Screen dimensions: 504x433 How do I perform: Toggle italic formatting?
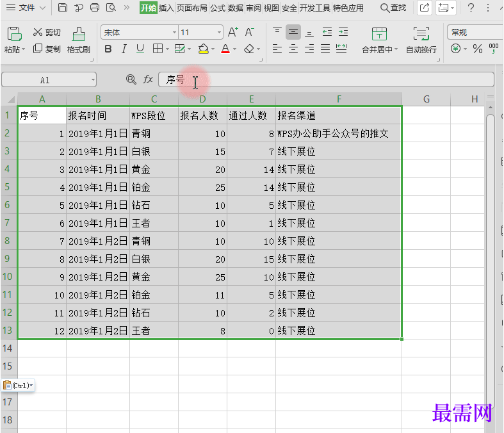124,49
